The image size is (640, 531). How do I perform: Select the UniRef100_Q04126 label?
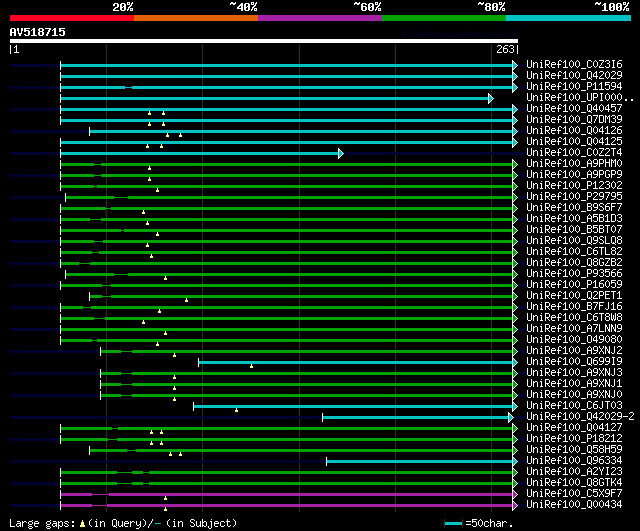pos(574,131)
